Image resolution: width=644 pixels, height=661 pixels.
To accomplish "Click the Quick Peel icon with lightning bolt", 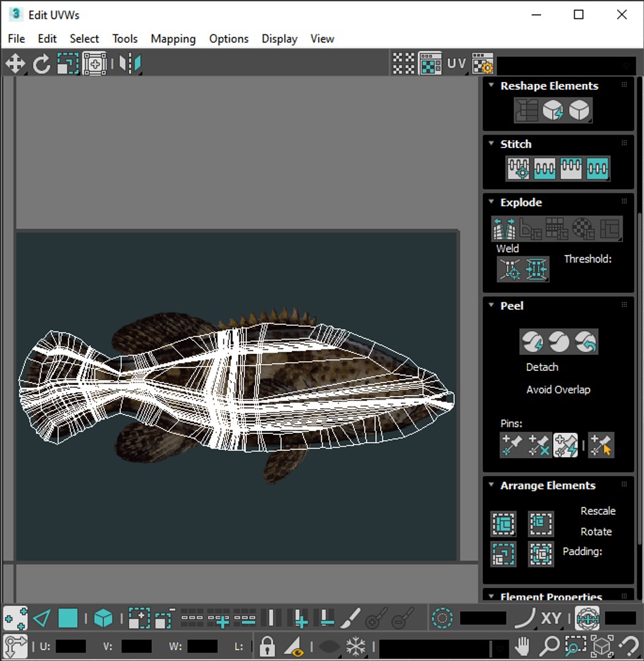I will click(532, 342).
